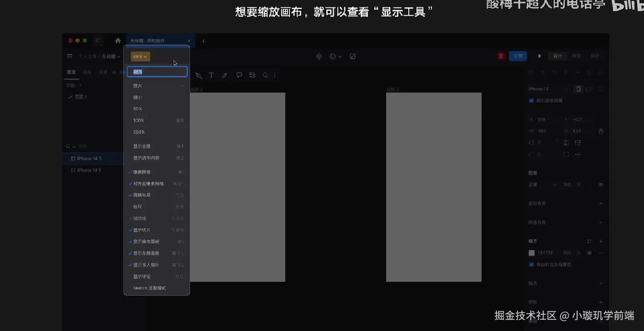Click the Home icon in the tab bar
The image size is (644, 331).
pyautogui.click(x=118, y=40)
